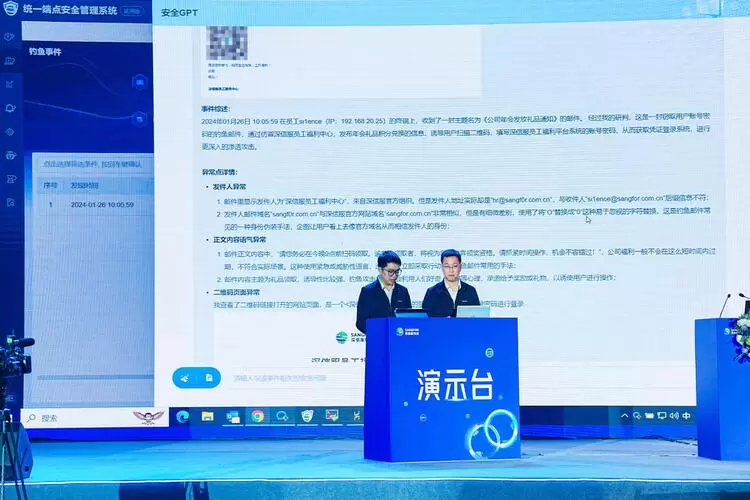The width and height of the screenshot is (750, 500).
Task: Click the paper-plane send icon beside chat input
Action: [186, 377]
